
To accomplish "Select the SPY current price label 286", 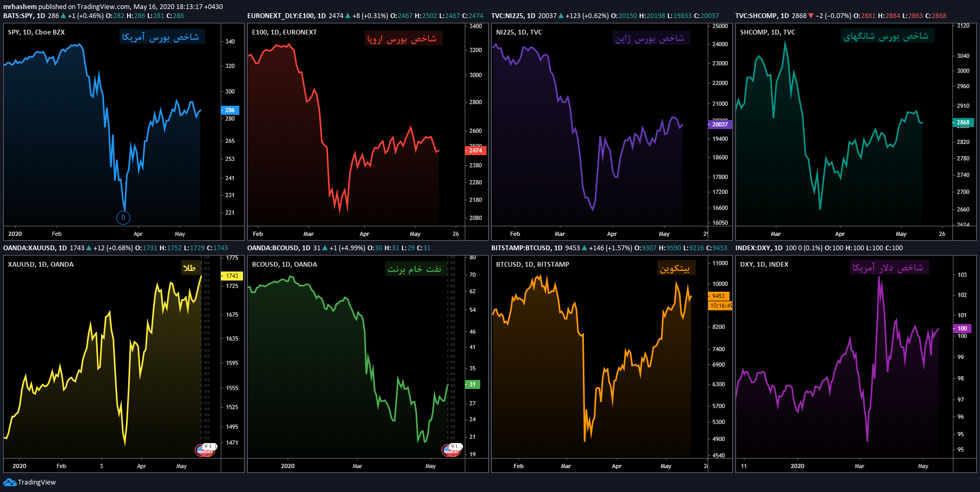I will [x=230, y=111].
